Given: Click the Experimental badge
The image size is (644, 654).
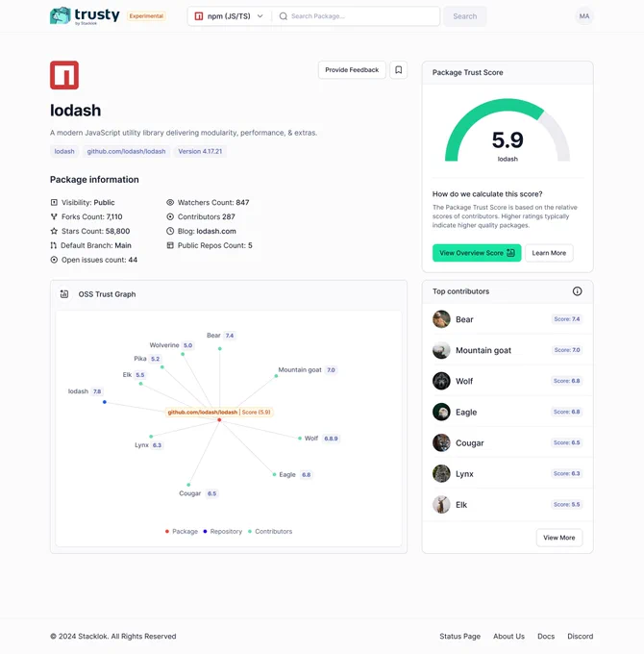Looking at the screenshot, I should tap(146, 15).
